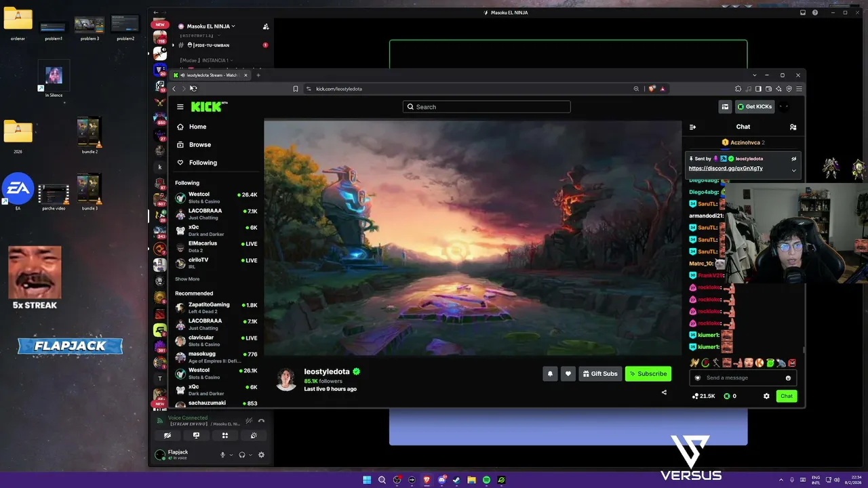
Task: Click the Get KICKs button
Action: [755, 106]
